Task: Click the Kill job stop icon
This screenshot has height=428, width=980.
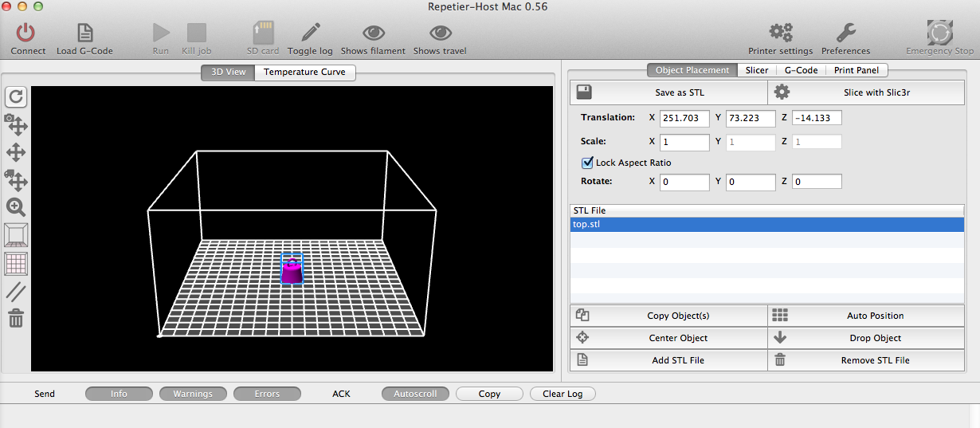Action: [x=196, y=33]
